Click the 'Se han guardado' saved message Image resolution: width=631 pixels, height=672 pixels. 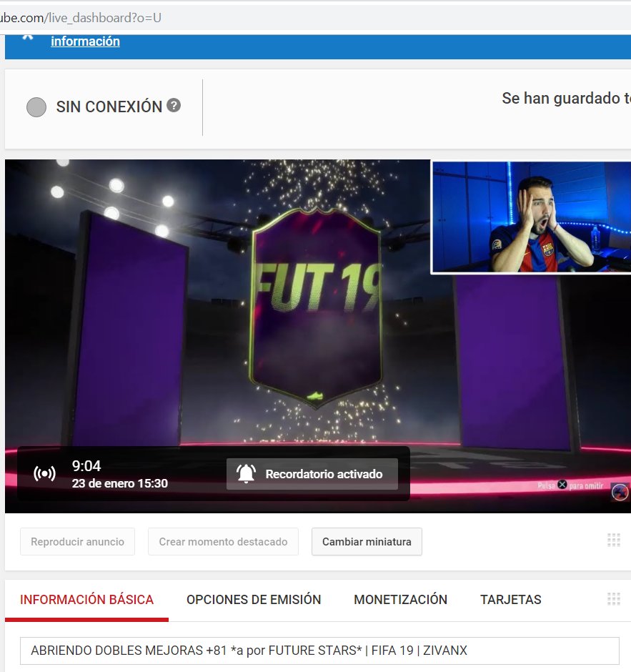click(x=566, y=99)
